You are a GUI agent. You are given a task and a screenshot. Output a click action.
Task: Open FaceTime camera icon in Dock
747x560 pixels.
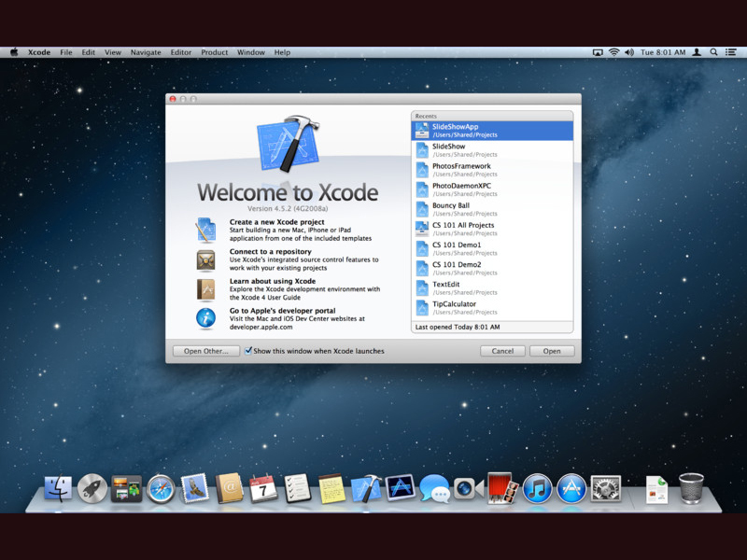(x=469, y=488)
